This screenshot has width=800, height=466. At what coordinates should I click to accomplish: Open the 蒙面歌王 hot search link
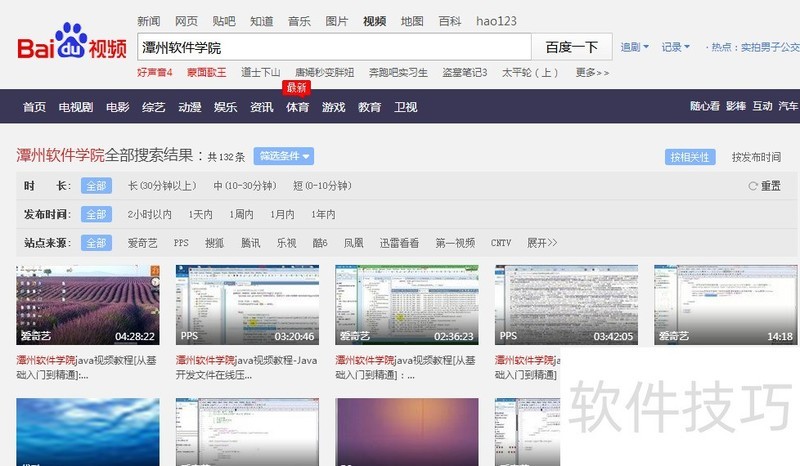click(x=207, y=72)
